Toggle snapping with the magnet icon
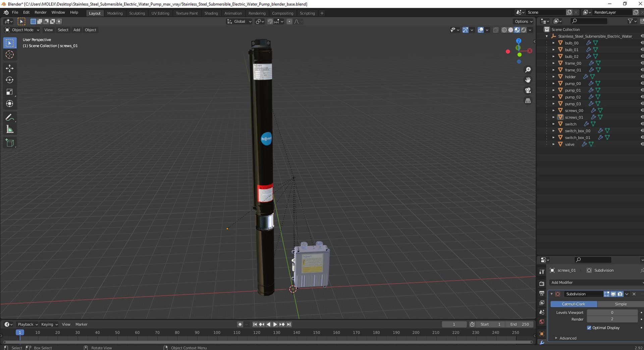644x350 pixels. (x=270, y=21)
